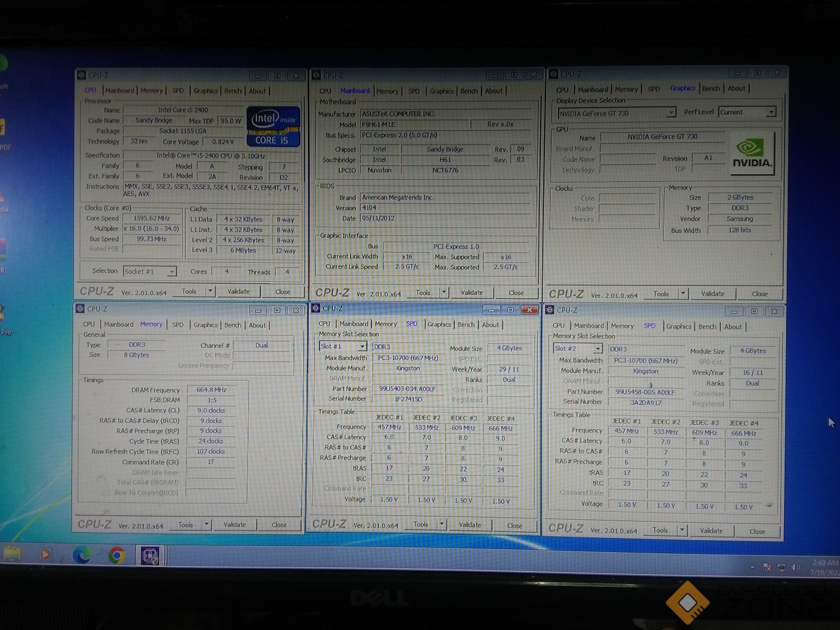Select CPU tab in Memory window
This screenshot has width=840, height=630.
pos(89,324)
